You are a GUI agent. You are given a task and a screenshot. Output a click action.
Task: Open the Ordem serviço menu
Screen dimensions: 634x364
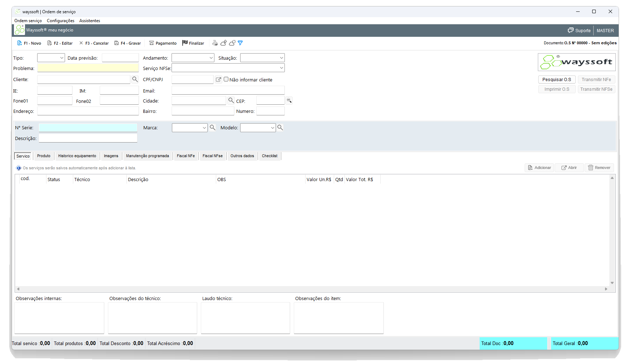pyautogui.click(x=28, y=21)
